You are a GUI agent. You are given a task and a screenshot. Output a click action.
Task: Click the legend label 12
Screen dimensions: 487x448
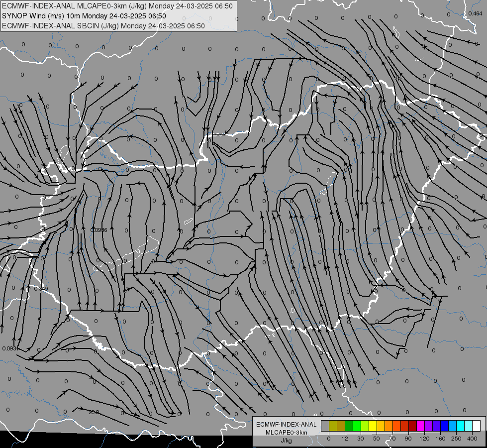(345, 439)
